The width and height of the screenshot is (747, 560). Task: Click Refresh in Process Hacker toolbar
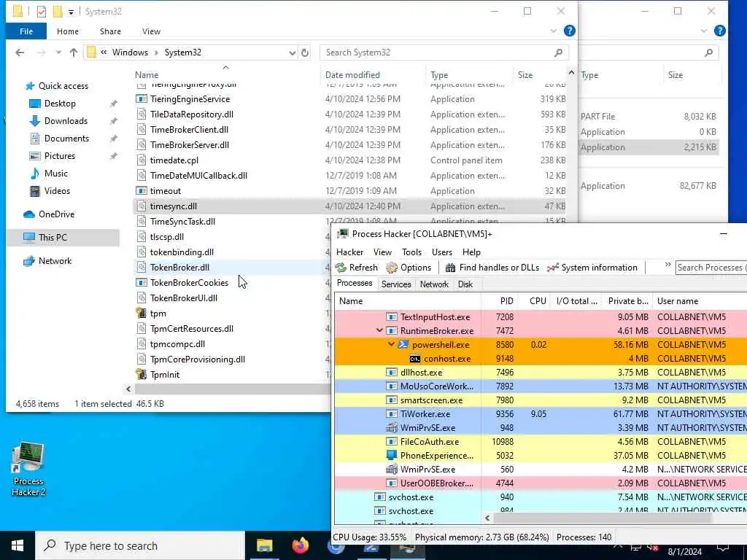click(357, 268)
